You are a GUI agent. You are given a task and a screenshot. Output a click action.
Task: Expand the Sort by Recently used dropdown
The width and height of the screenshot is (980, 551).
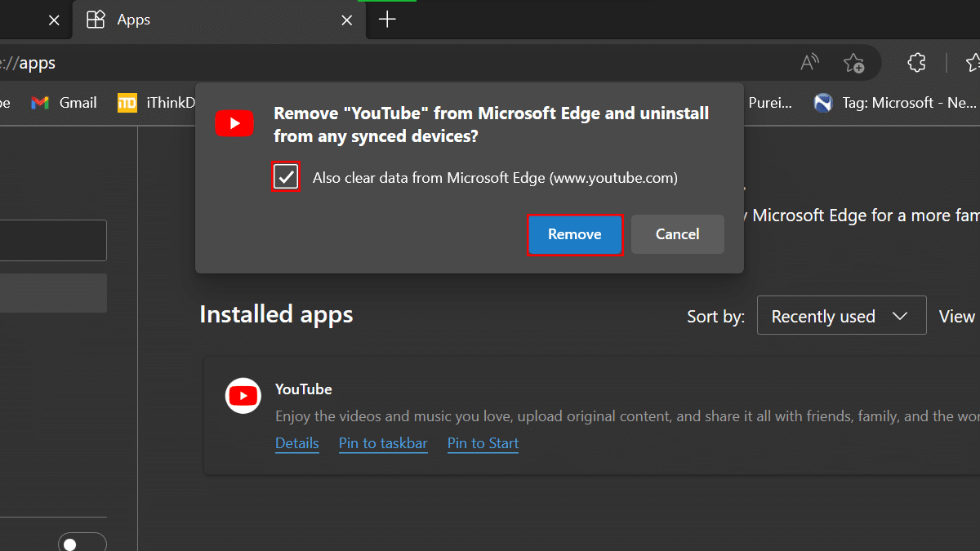[x=841, y=316]
